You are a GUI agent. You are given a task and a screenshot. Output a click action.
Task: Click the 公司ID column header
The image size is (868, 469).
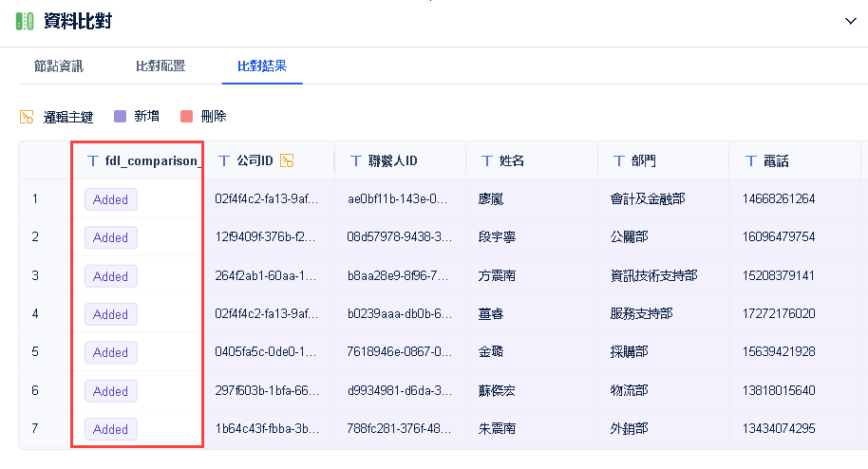coord(255,160)
